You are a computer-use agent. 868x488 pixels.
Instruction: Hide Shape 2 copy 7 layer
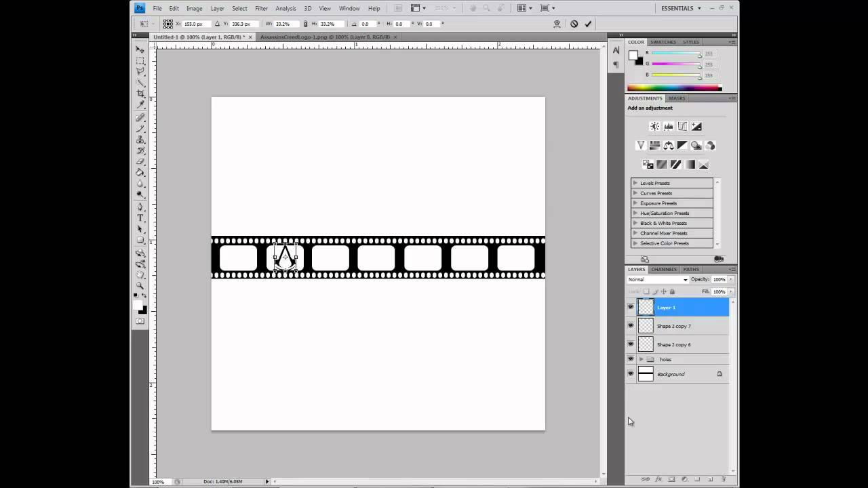click(631, 326)
